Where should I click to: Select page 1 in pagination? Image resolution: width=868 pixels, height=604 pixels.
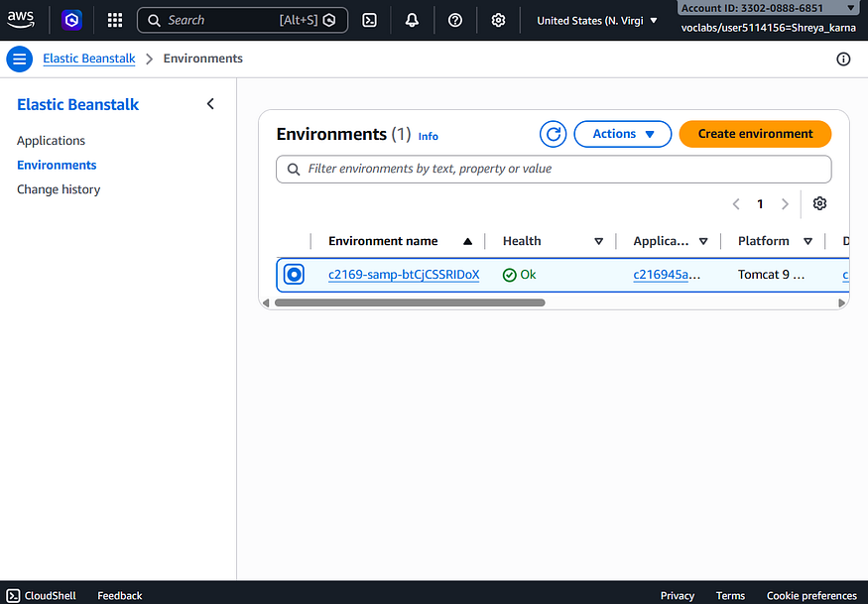click(760, 204)
